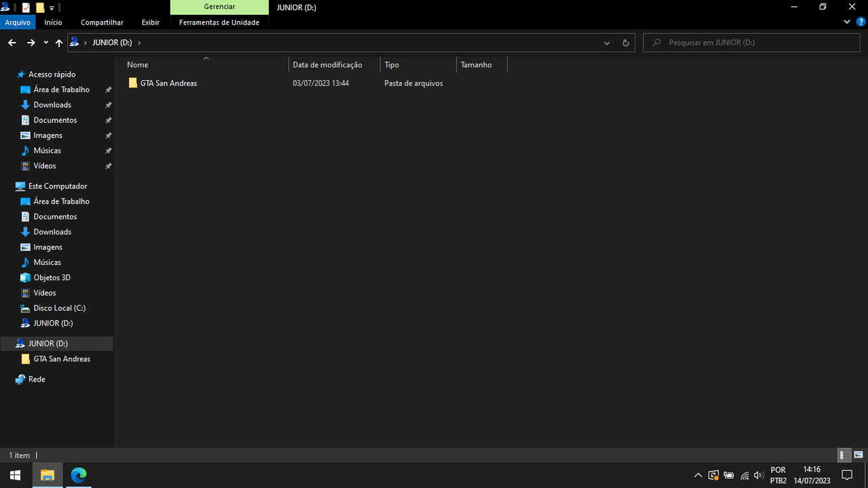
Task: Open Área de Trabalho under Acesso rápido
Action: 61,89
